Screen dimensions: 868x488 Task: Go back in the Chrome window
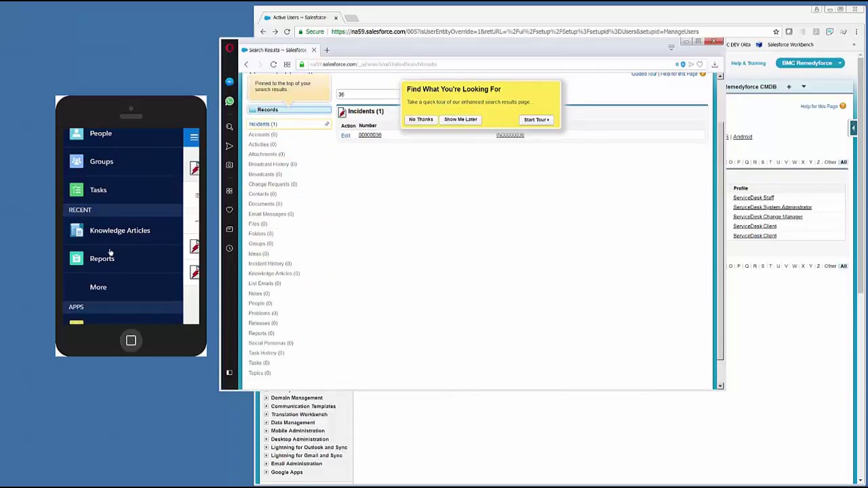coord(263,32)
